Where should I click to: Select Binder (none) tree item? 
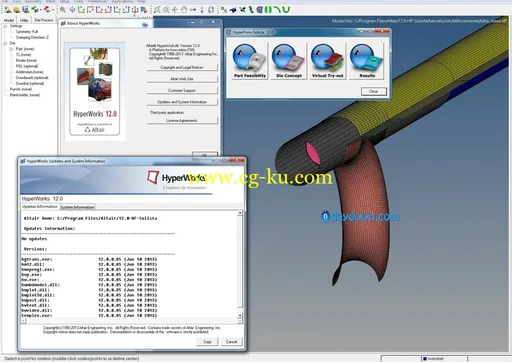click(x=26, y=60)
